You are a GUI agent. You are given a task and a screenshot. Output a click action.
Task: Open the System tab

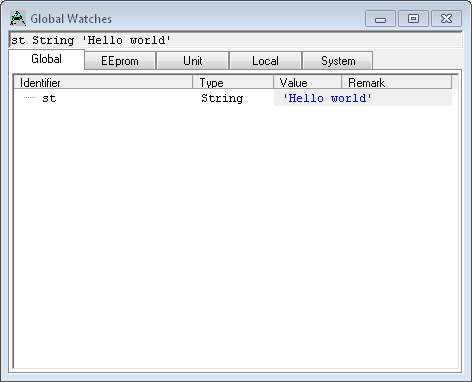click(x=338, y=61)
